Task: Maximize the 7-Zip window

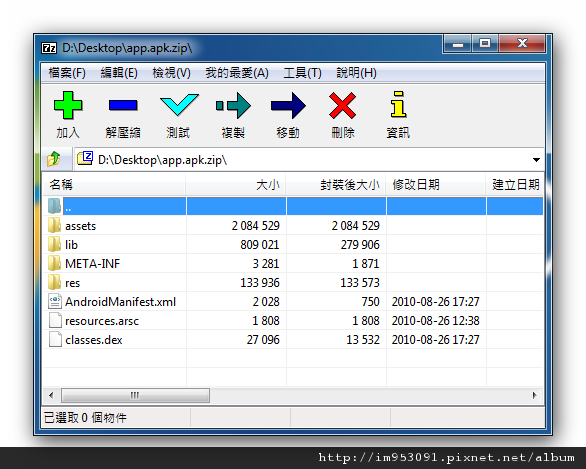Action: (x=485, y=44)
